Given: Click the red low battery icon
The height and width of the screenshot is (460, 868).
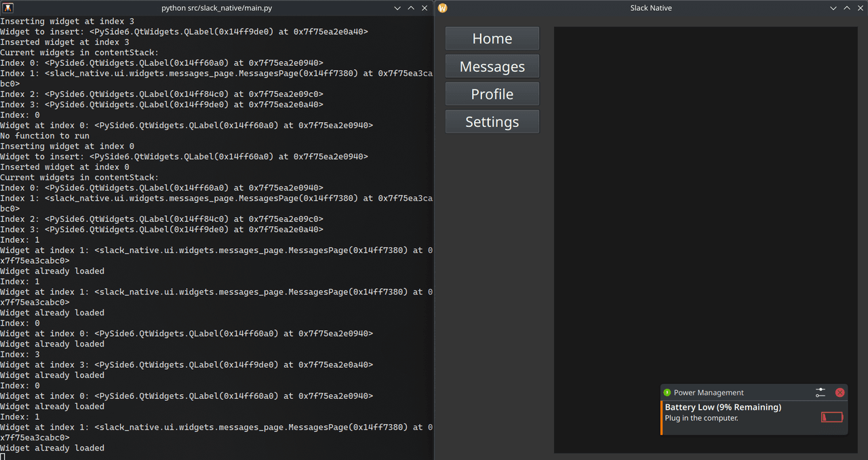Looking at the screenshot, I should [831, 417].
